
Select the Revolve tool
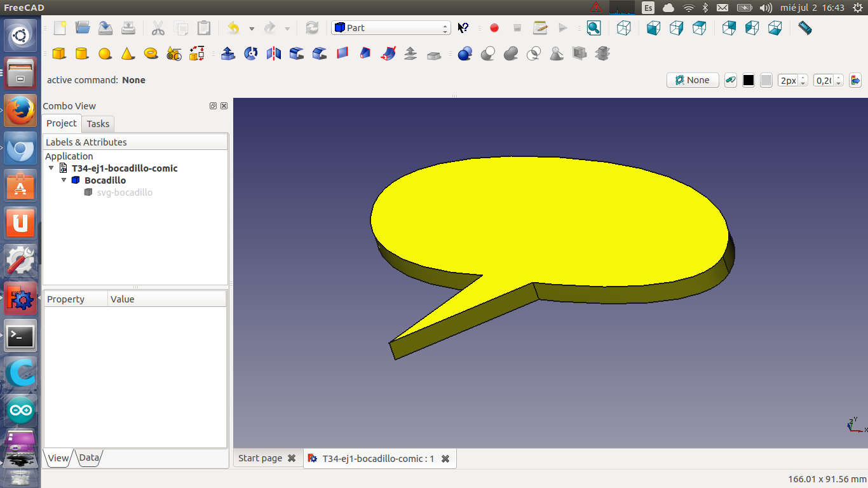click(x=251, y=54)
